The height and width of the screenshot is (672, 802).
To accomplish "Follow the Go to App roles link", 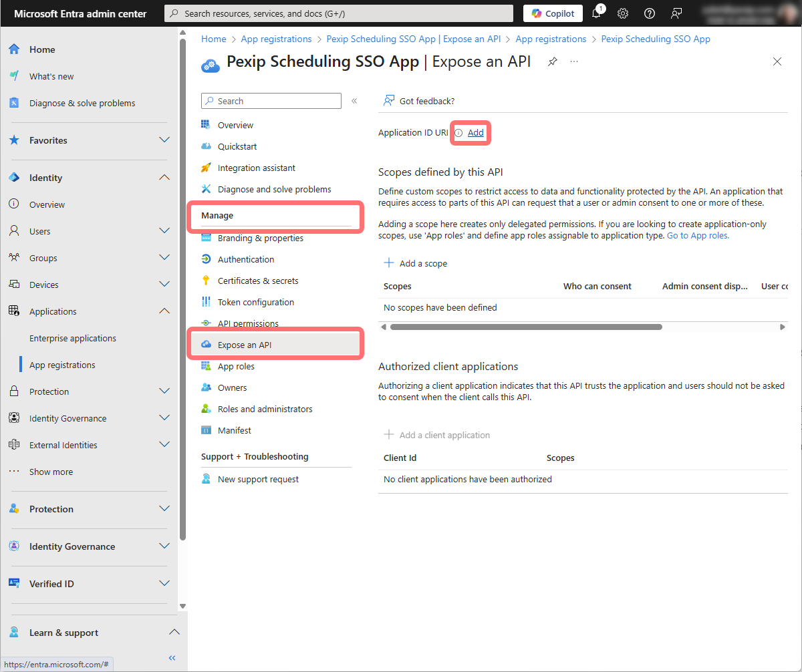I will 698,236.
